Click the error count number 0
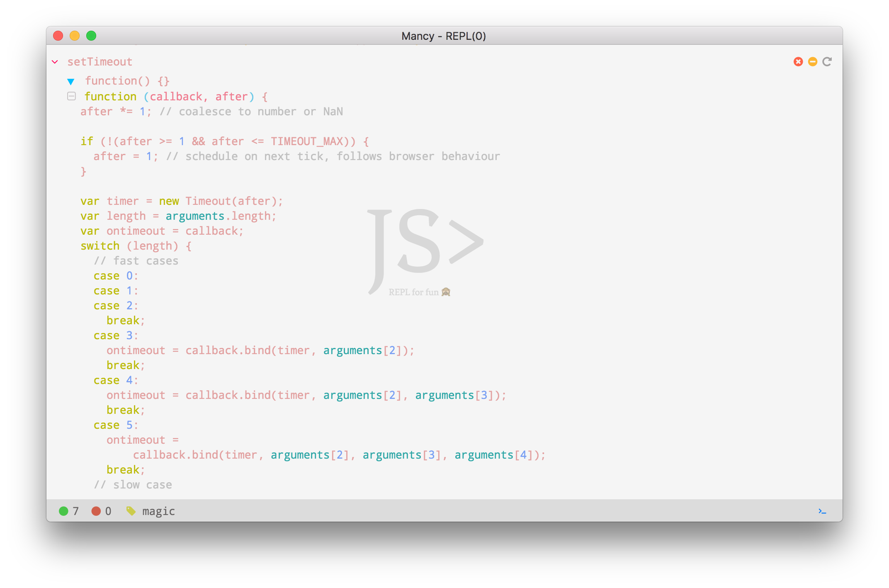This screenshot has width=889, height=588. (x=108, y=511)
